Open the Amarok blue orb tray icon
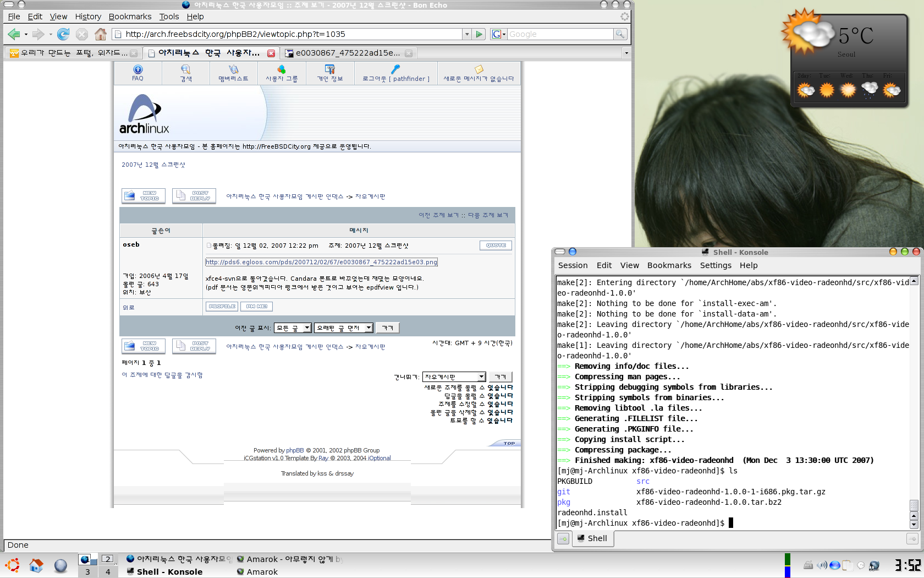Viewport: 924px width, 578px height. pos(835,565)
